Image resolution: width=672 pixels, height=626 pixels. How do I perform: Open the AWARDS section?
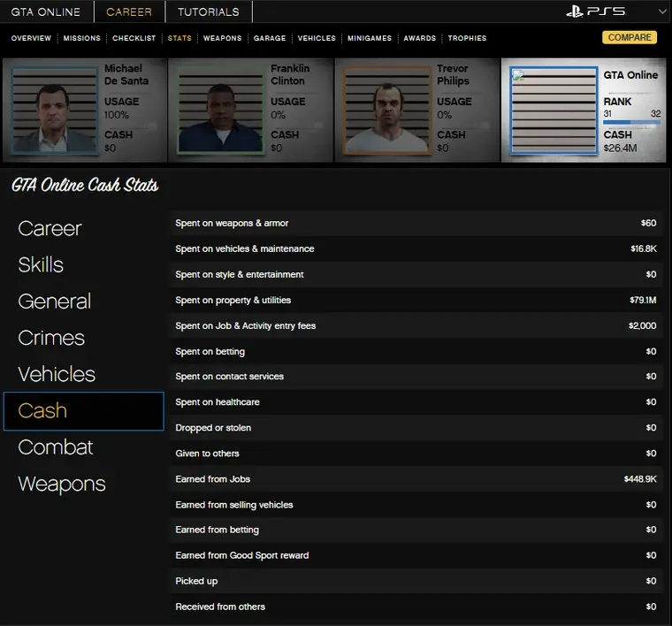pos(420,38)
